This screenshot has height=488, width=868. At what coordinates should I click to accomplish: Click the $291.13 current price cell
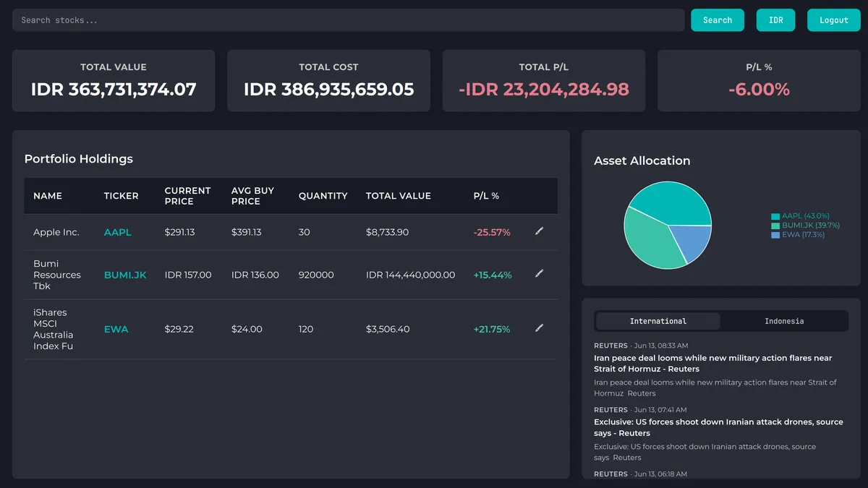(x=180, y=232)
